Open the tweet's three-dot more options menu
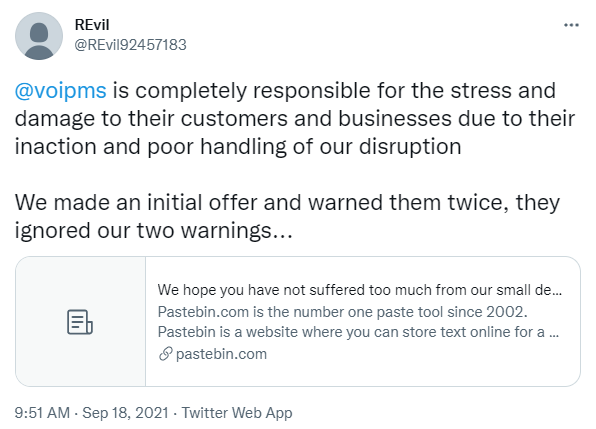 (x=571, y=25)
